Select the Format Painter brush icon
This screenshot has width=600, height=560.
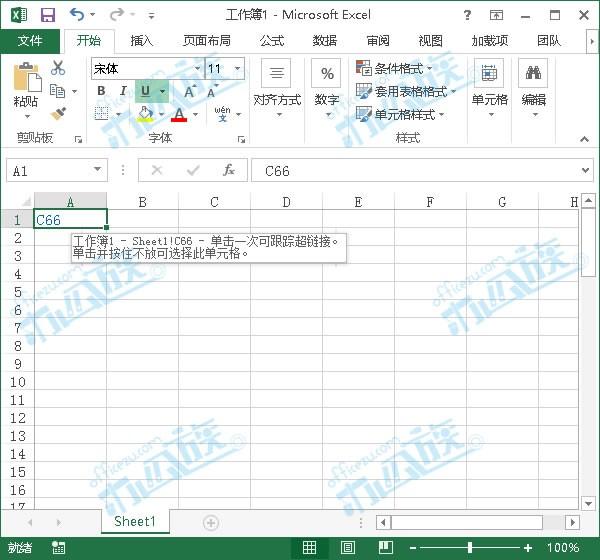(x=58, y=114)
